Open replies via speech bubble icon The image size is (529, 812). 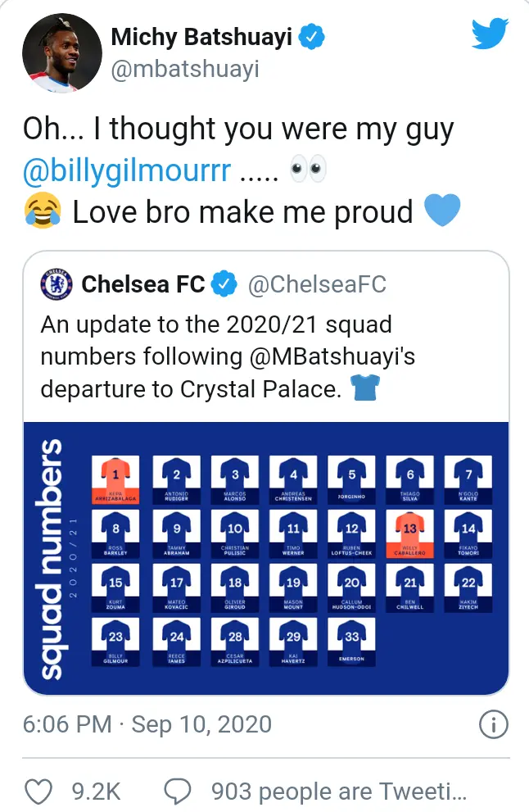coord(177,790)
